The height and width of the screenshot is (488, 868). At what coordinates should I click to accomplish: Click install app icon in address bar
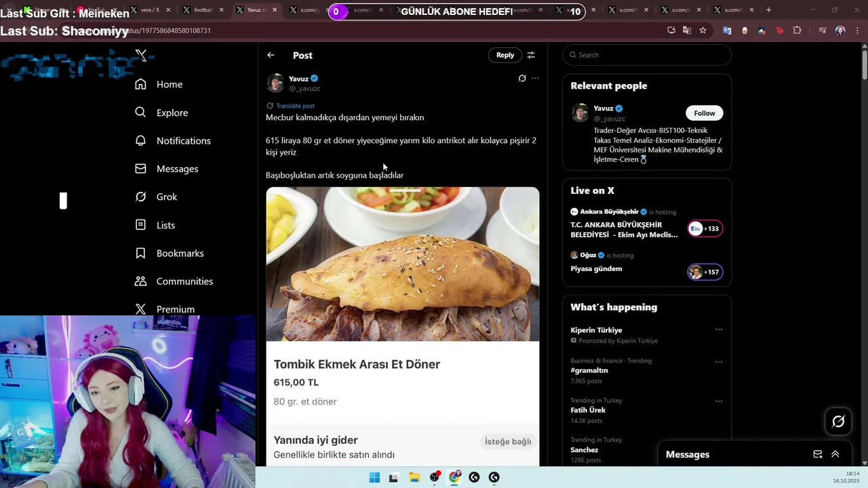pyautogui.click(x=671, y=30)
